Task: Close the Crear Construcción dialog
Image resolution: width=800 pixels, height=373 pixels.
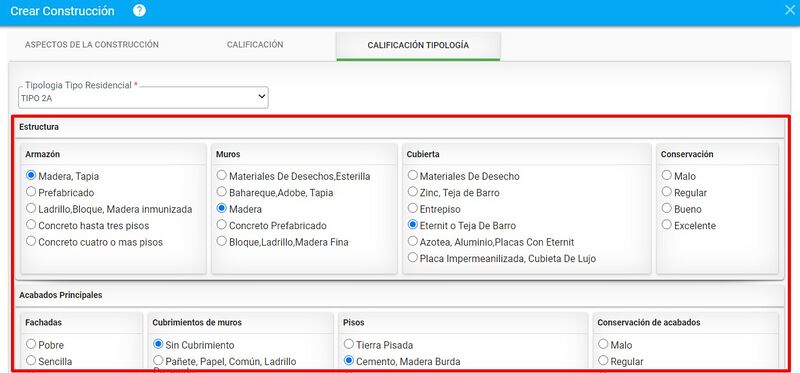Action: (x=789, y=10)
